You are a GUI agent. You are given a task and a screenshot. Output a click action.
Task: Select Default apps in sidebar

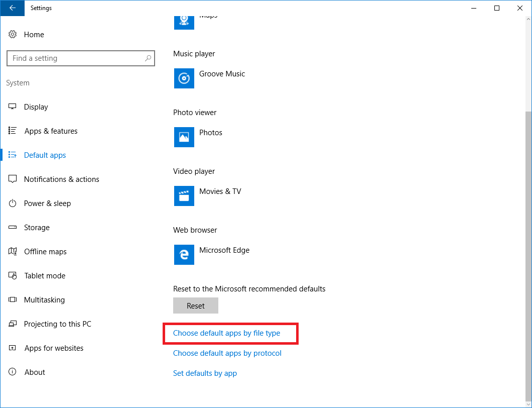45,155
